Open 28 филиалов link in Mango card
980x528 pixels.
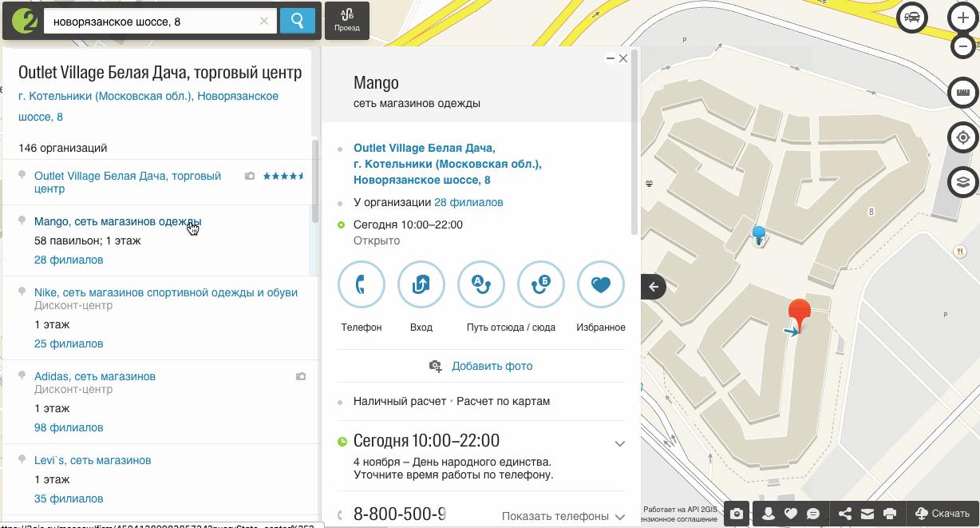point(468,202)
